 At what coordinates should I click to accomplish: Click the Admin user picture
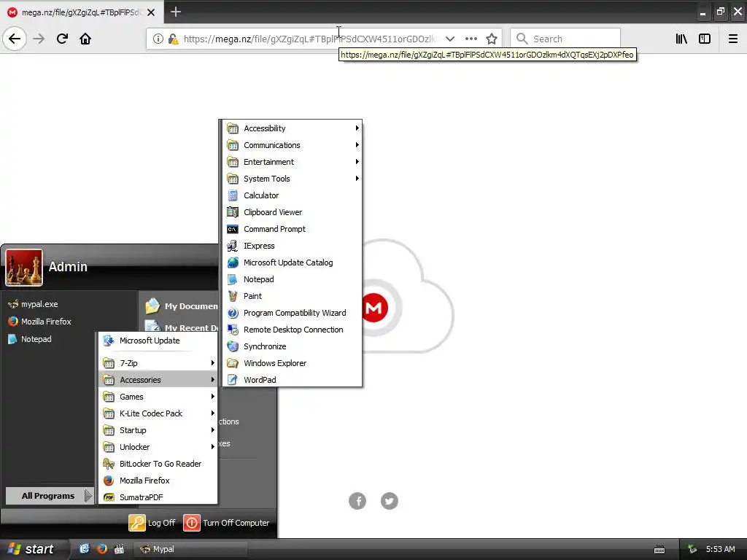(24, 268)
